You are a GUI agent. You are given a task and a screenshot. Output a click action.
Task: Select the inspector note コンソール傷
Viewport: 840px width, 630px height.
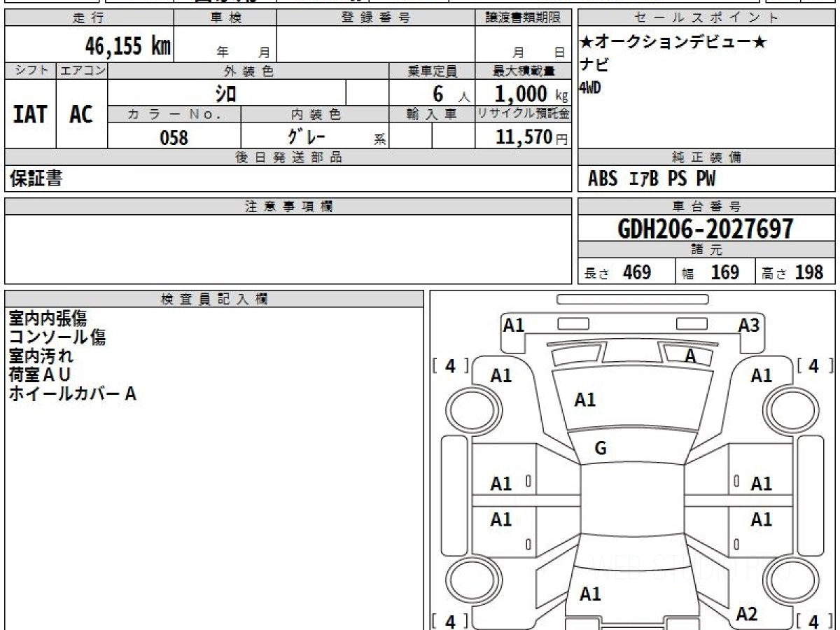pyautogui.click(x=57, y=337)
